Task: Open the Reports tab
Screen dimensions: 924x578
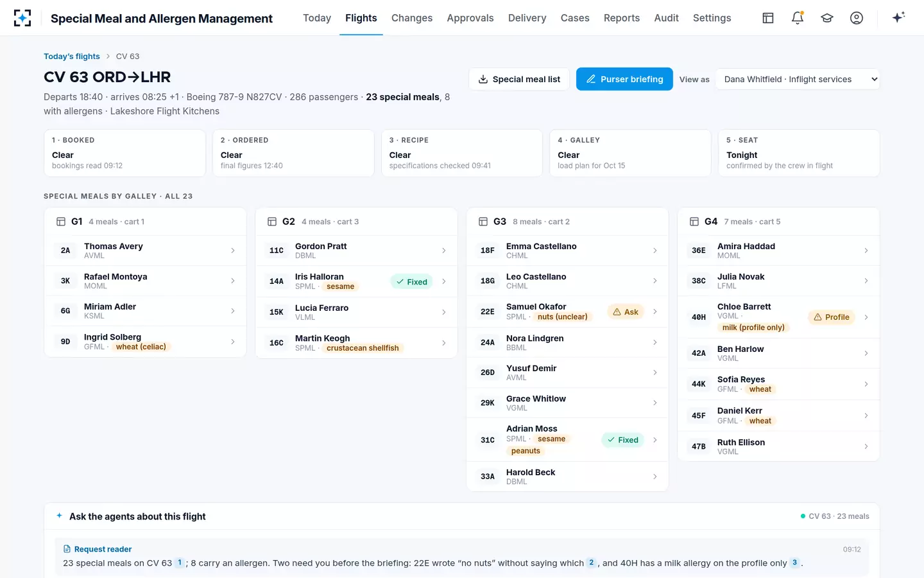Action: [x=622, y=18]
